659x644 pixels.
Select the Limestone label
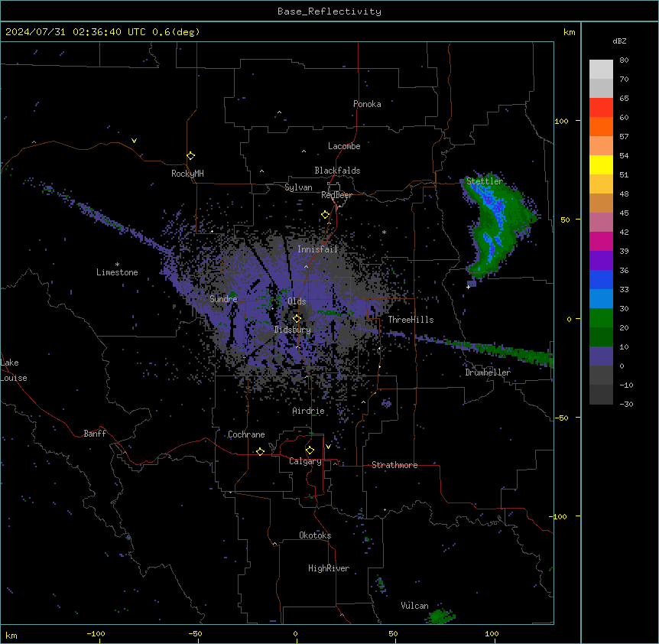tap(117, 272)
